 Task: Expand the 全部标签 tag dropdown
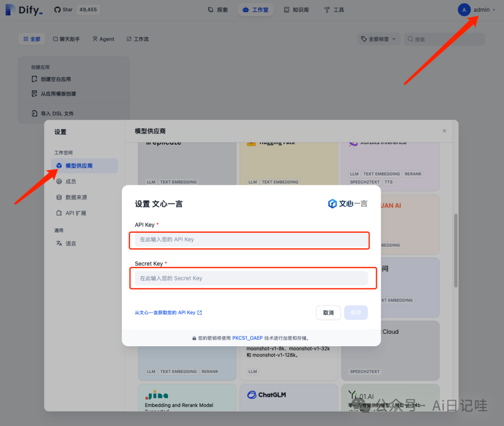378,39
